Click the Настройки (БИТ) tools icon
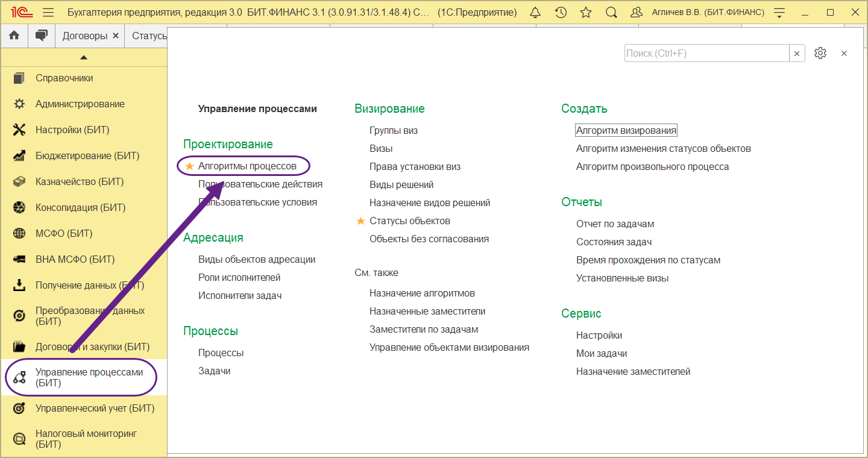 click(19, 130)
